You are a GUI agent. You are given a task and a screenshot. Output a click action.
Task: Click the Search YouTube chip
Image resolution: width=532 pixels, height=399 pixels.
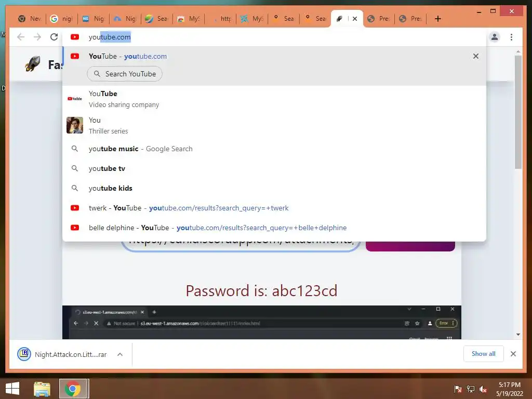point(125,74)
